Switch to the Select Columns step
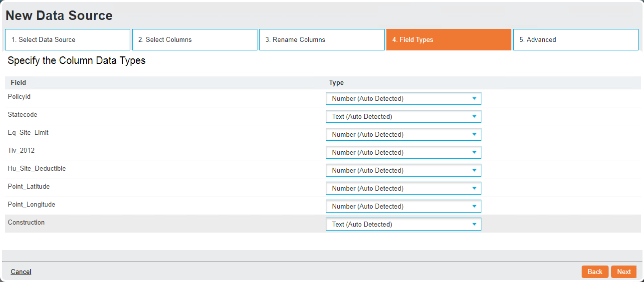The height and width of the screenshot is (282, 644). coord(195,39)
